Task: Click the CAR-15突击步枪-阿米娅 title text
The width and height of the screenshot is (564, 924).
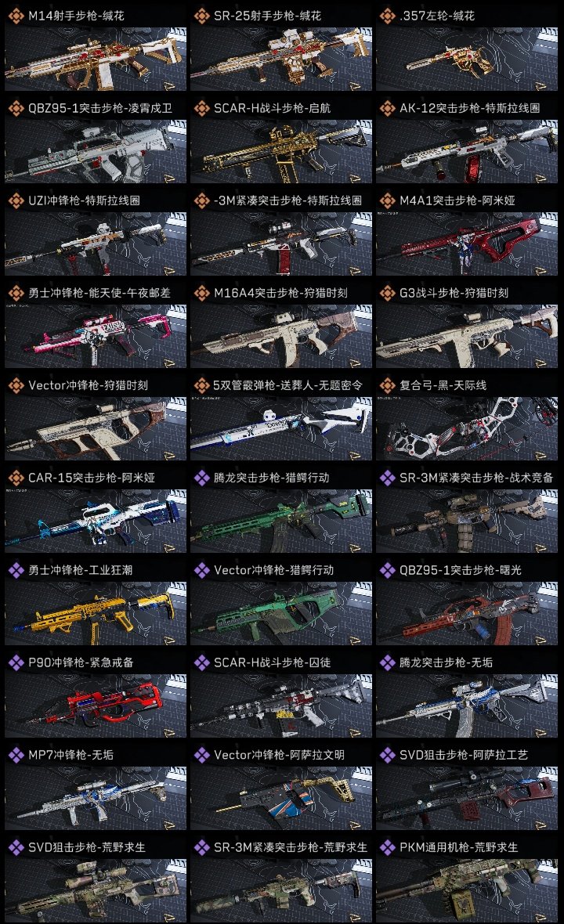Action: tap(92, 478)
